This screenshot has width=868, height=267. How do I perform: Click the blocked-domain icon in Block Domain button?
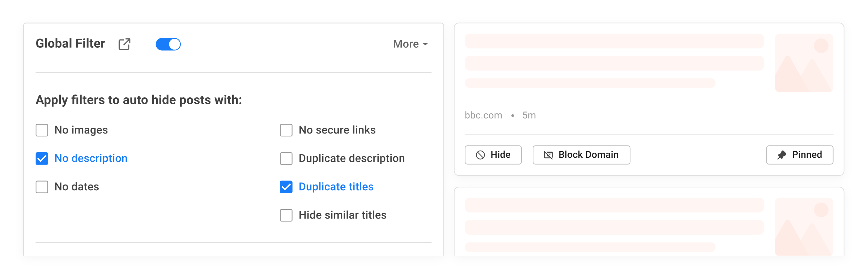point(548,154)
